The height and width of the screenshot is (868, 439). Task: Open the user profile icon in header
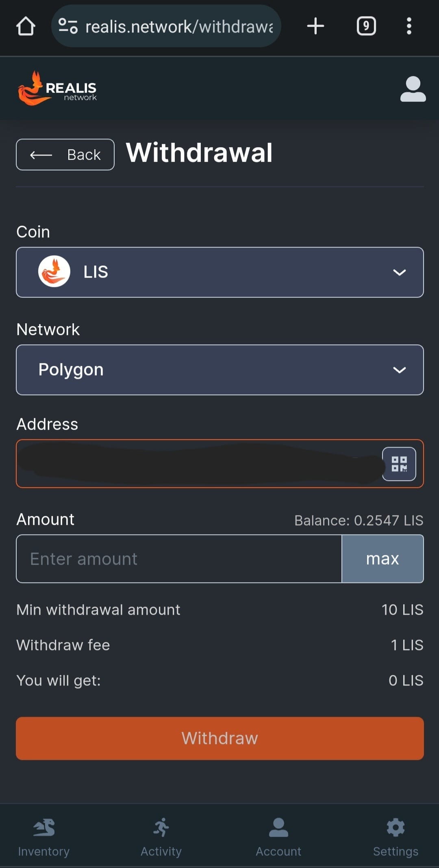413,89
